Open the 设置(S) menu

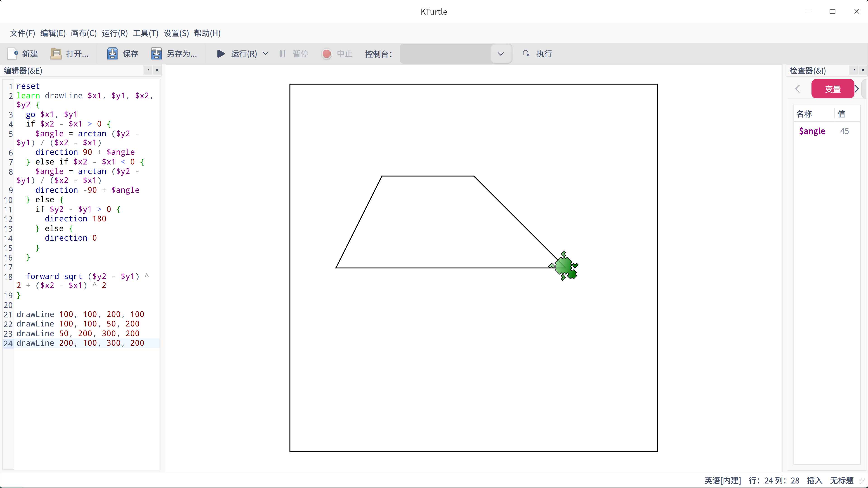tap(176, 33)
